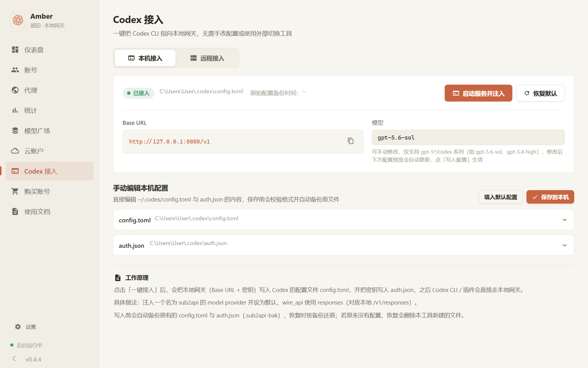Image resolution: width=588 pixels, height=368 pixels.
Task: Open the 统计 statistics page
Action: [49, 110]
